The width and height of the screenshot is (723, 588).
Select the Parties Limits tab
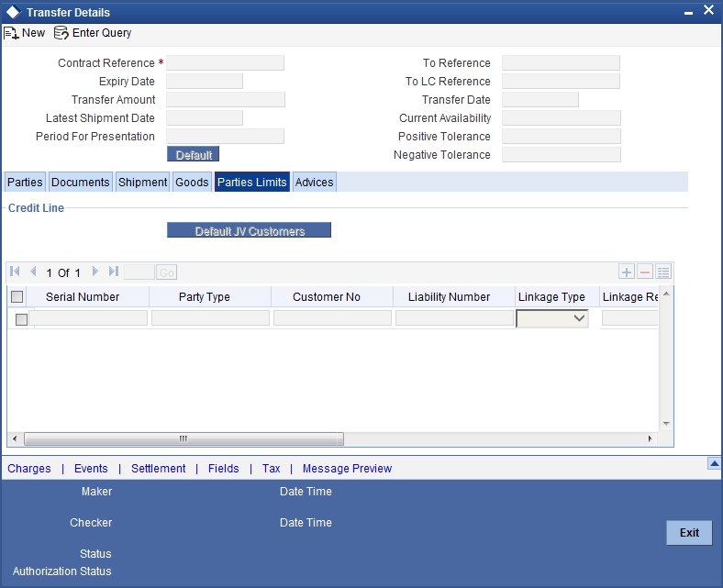[251, 183]
